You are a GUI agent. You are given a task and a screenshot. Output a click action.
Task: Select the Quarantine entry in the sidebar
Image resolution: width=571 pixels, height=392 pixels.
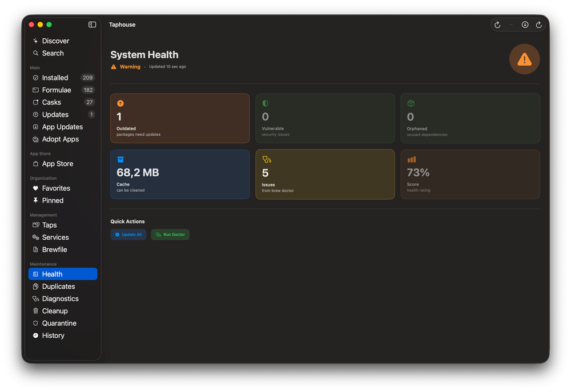pos(59,323)
